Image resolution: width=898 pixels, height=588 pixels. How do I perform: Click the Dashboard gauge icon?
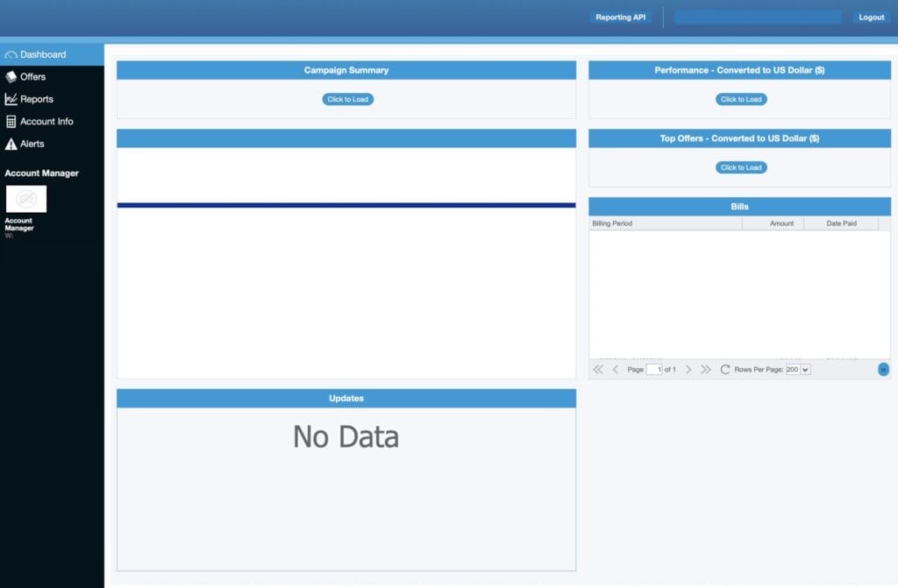11,55
